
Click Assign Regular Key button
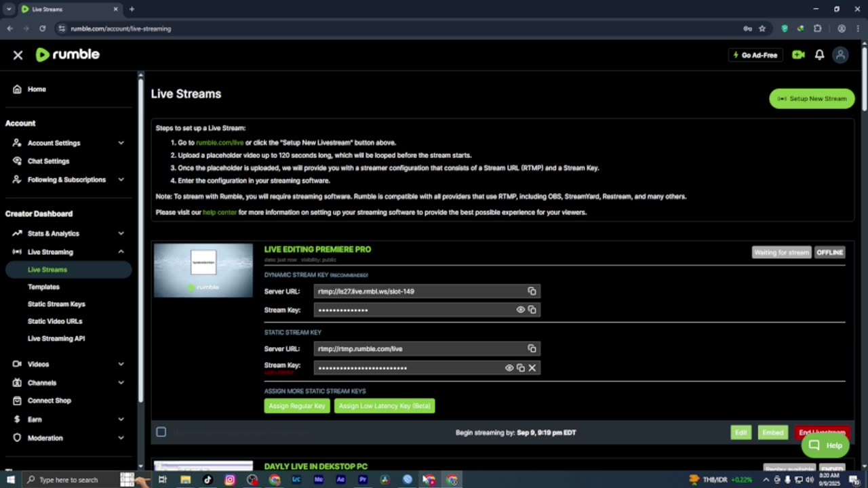coord(297,405)
